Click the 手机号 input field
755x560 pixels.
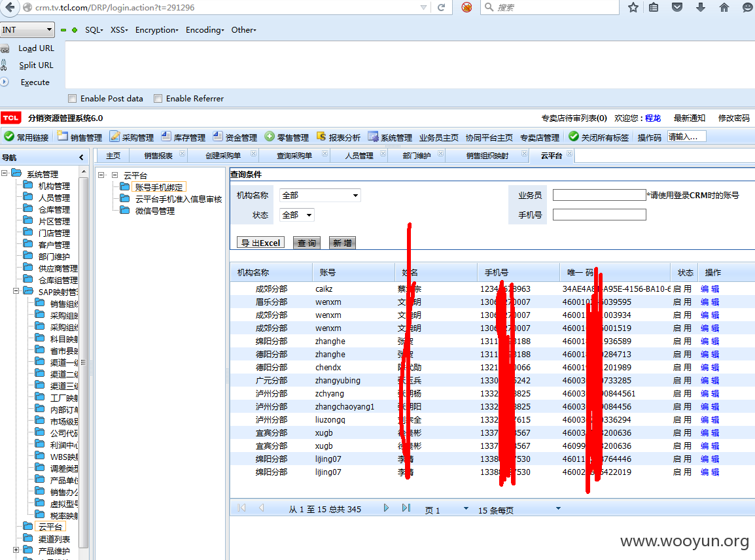pos(599,215)
